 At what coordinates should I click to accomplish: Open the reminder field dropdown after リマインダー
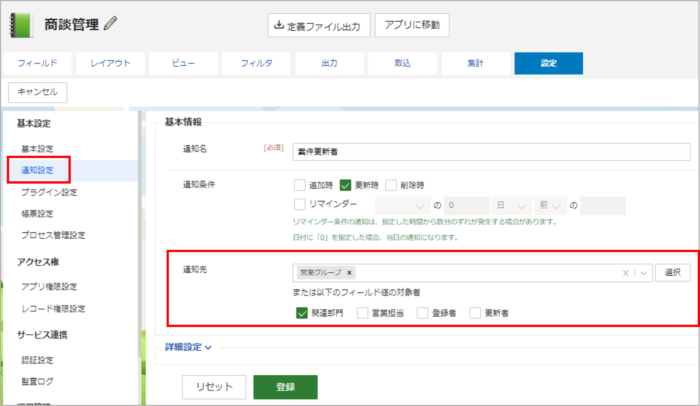pyautogui.click(x=403, y=206)
